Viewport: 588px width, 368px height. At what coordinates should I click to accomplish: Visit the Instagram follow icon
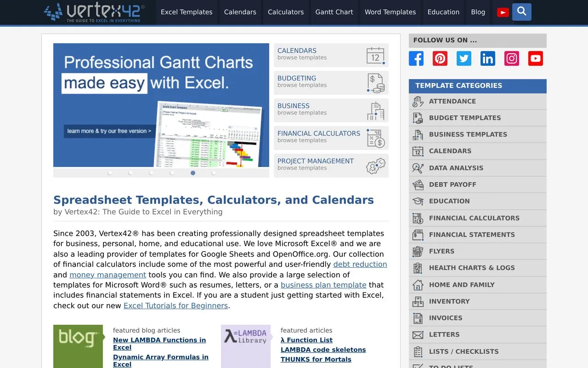coord(512,58)
